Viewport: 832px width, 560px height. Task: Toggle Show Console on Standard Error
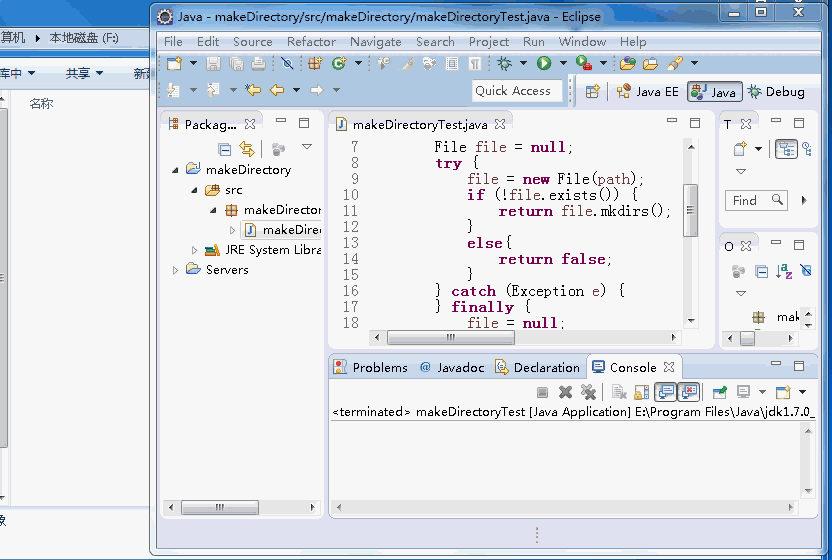689,392
